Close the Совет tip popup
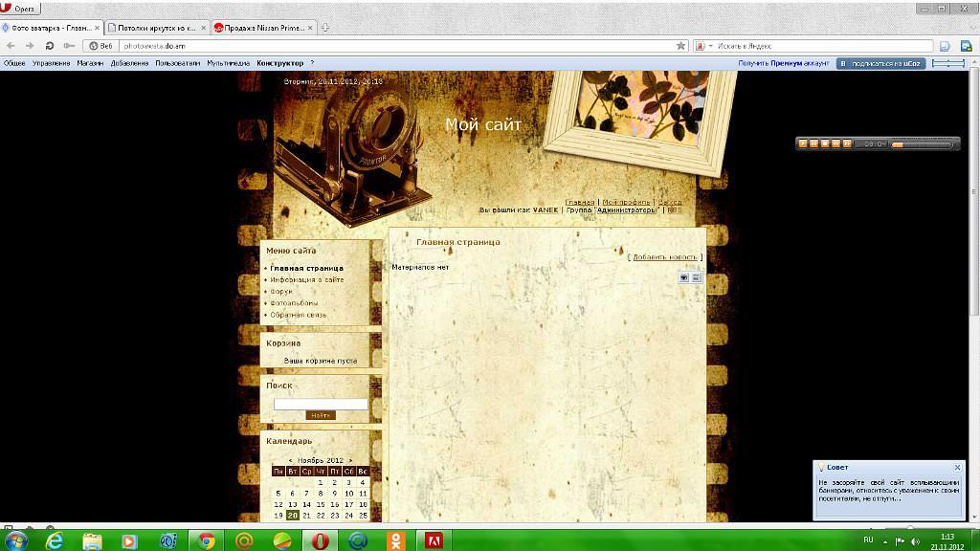The image size is (980, 551). pos(957,468)
